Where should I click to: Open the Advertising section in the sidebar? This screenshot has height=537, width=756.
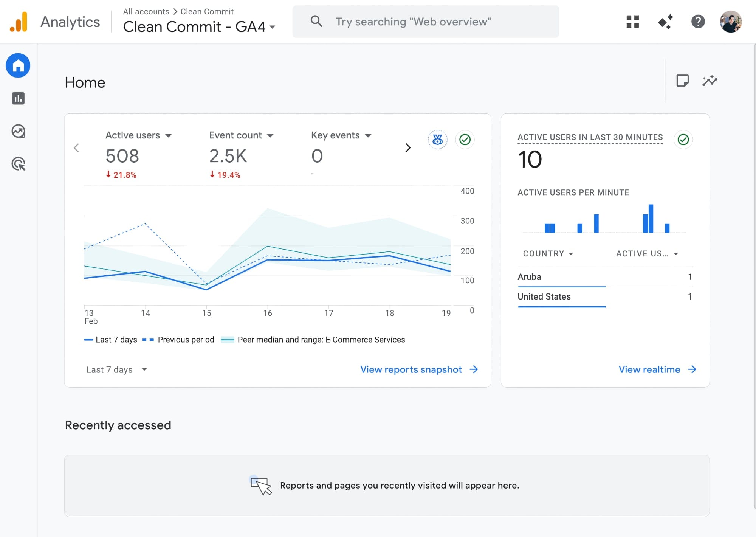click(18, 164)
